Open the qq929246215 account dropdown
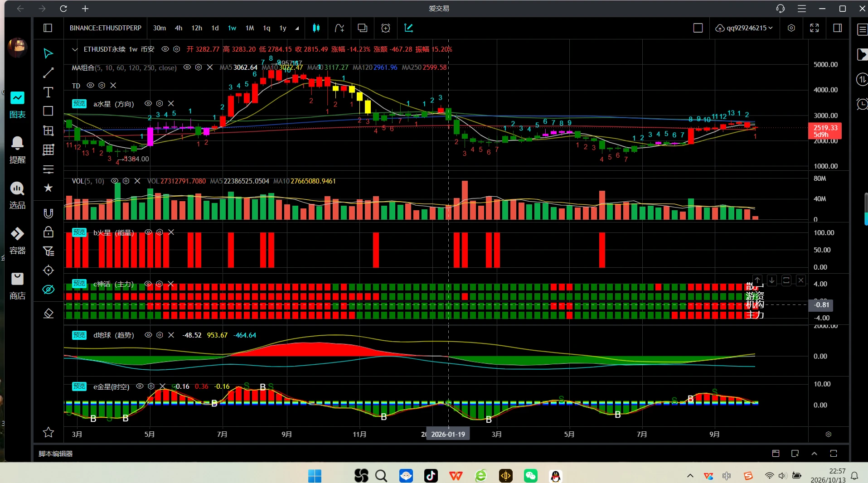Viewport: 868px width, 483px height. [x=744, y=28]
